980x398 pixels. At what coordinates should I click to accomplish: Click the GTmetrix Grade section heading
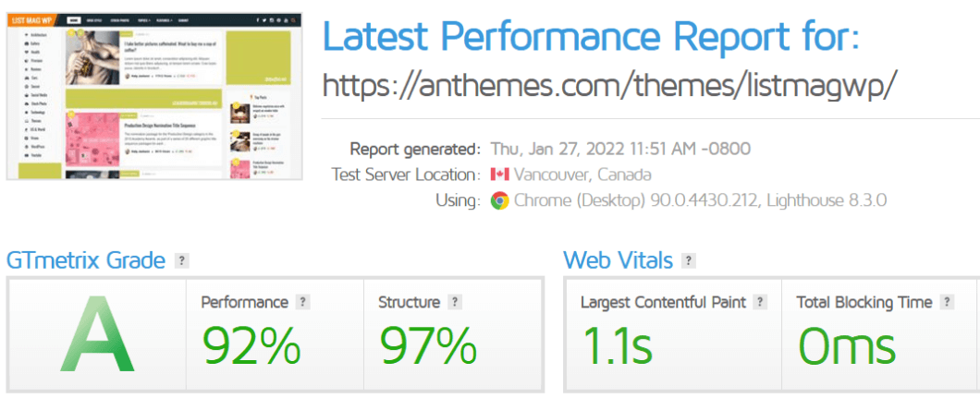coord(86,260)
